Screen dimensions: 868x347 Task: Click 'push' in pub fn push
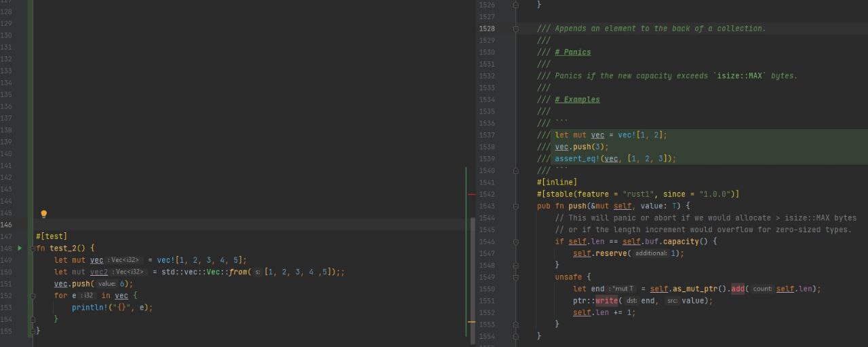point(578,206)
